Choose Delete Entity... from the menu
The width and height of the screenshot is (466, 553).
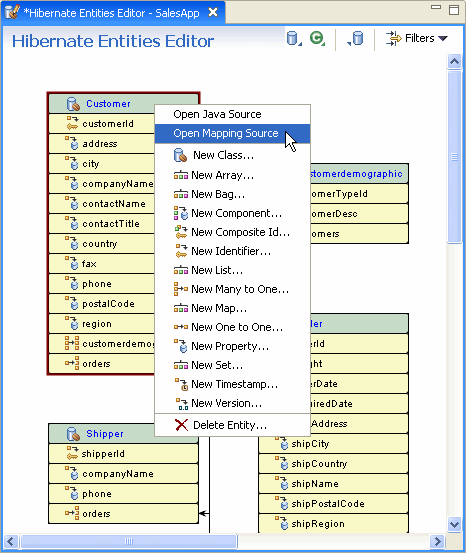pos(232,425)
